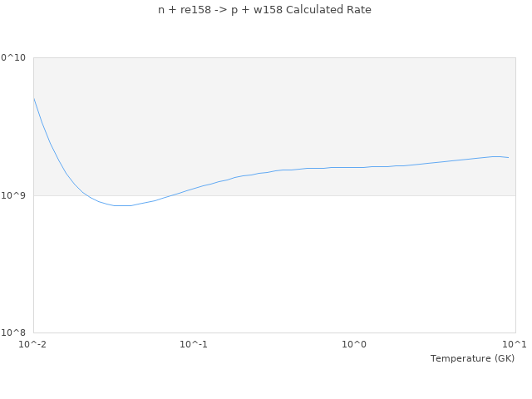Click the 10^8 y-axis tick label

16,332
